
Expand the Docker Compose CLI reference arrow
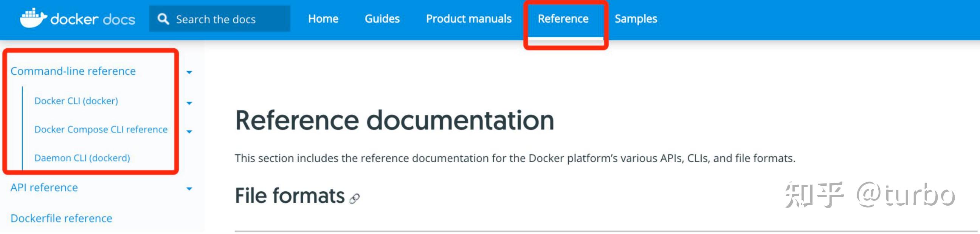(189, 131)
